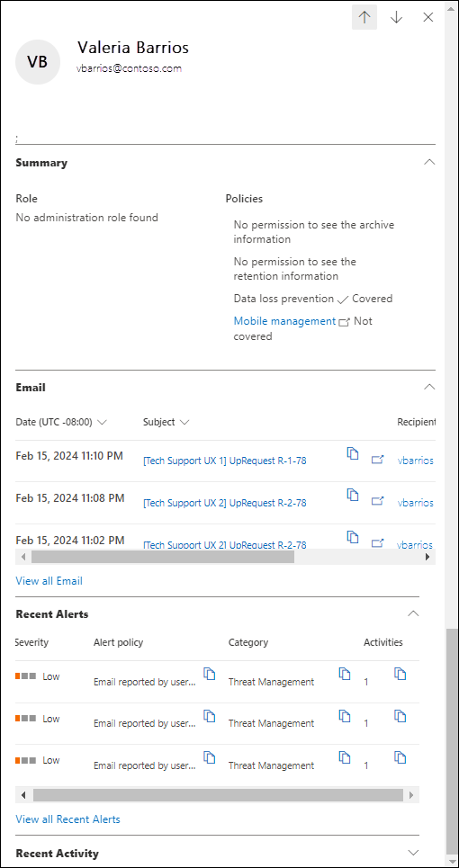The width and height of the screenshot is (459, 868).
Task: Open 11:08 PM email in new window
Action: point(377,501)
